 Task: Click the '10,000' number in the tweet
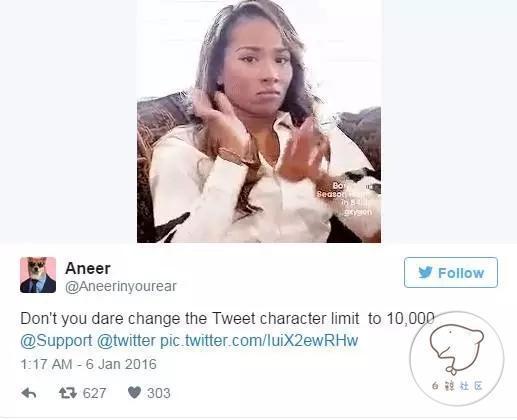410,319
